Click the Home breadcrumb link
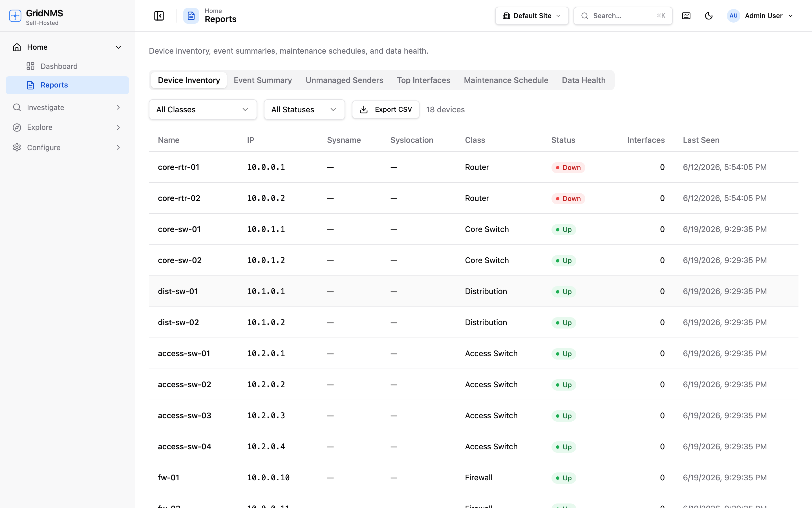 pyautogui.click(x=213, y=11)
